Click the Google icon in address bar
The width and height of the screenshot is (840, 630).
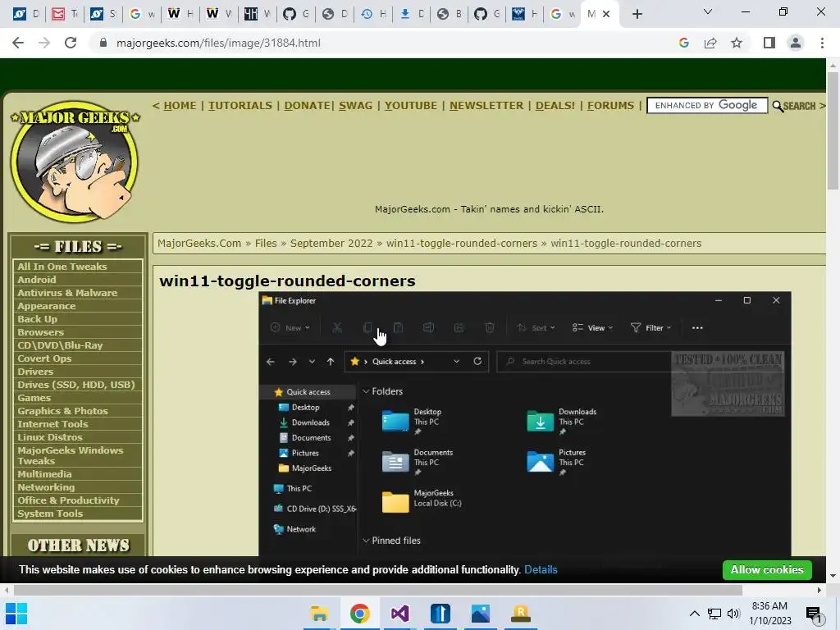point(683,43)
